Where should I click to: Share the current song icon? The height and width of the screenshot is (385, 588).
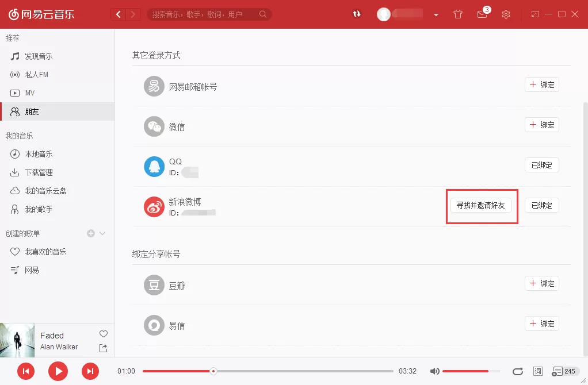[103, 348]
